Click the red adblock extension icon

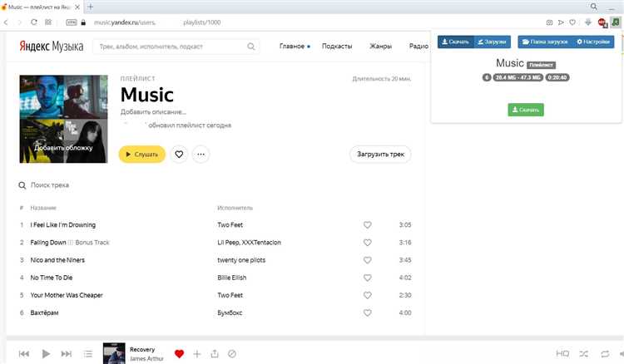coord(602,22)
